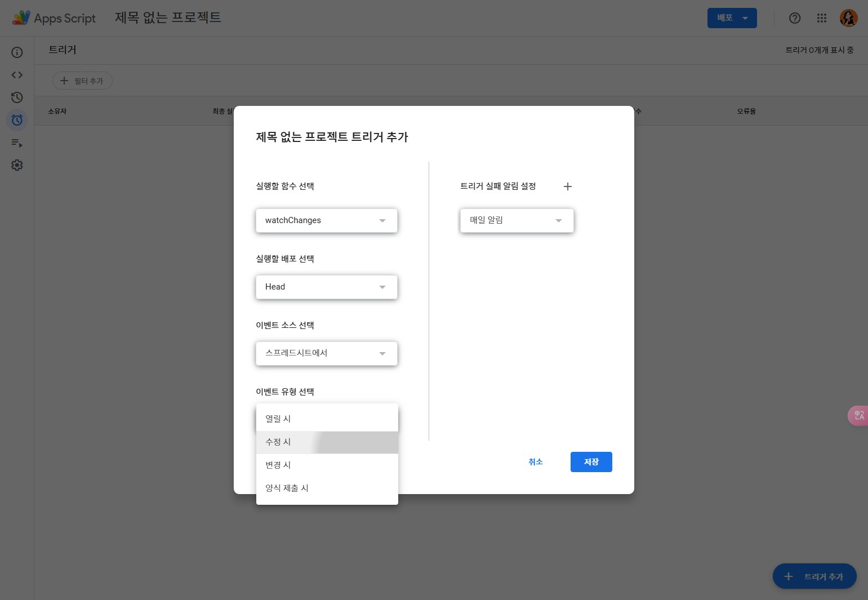Expand the 배포 deploy dropdown button
This screenshot has height=600, width=868.
pos(732,18)
